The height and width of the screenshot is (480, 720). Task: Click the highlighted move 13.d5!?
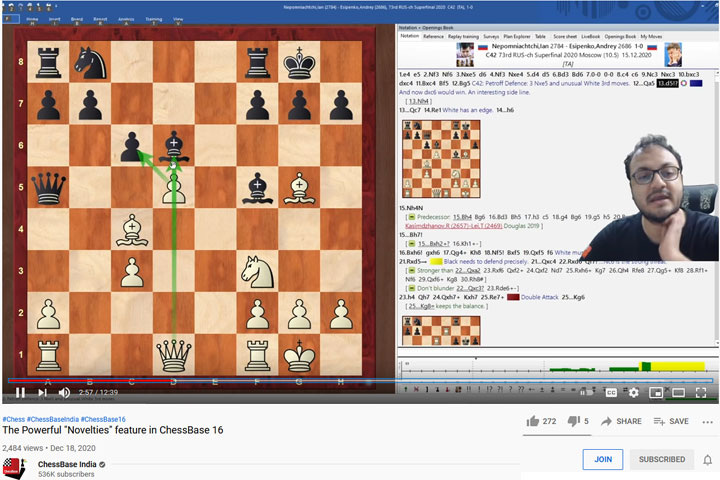(x=667, y=84)
